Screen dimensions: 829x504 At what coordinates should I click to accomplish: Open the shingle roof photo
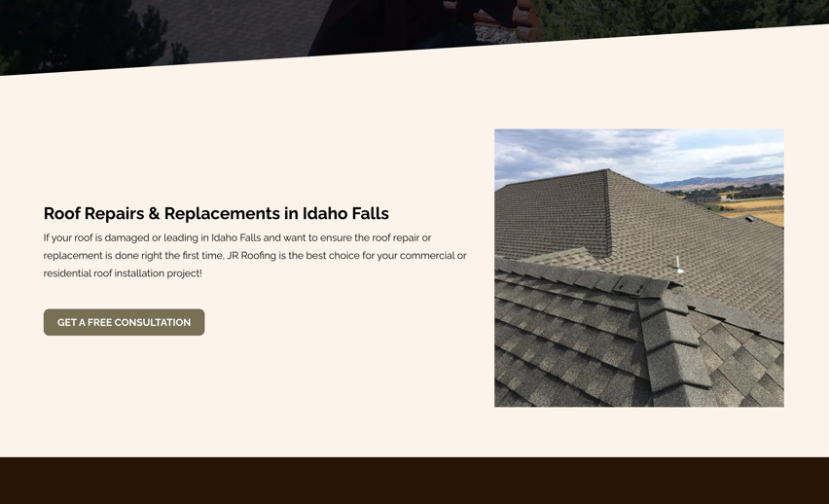638,268
